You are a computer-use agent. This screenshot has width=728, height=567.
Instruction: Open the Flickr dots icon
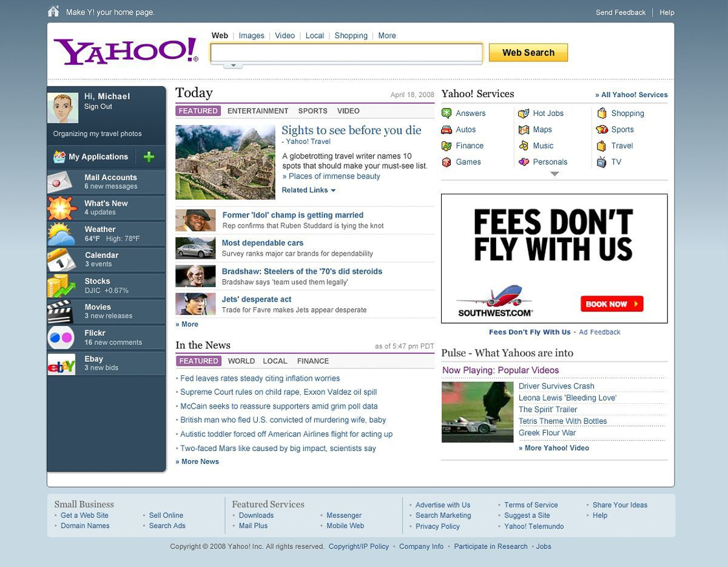(x=62, y=338)
